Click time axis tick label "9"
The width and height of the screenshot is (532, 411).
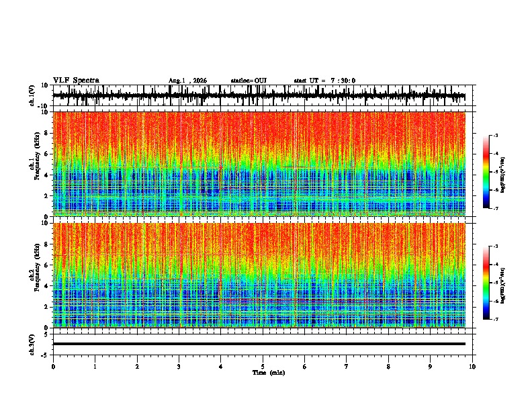click(x=430, y=367)
